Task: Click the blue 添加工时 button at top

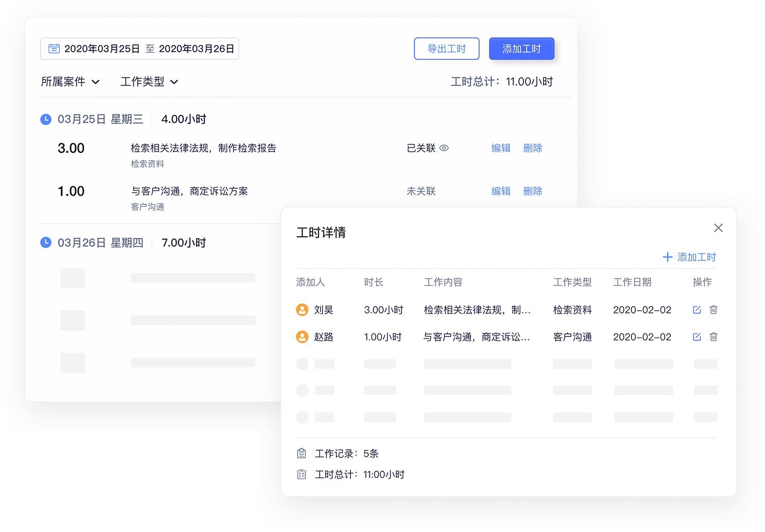Action: coord(521,48)
